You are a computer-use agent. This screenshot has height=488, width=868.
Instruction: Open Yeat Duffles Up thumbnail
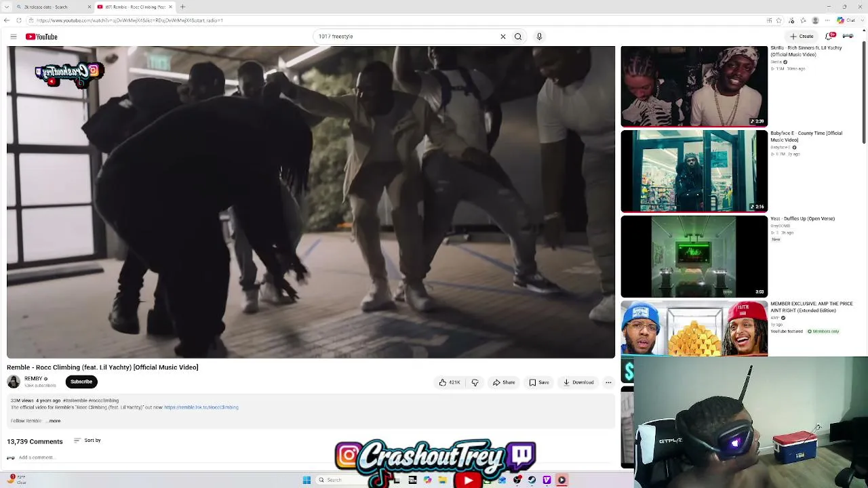pyautogui.click(x=694, y=257)
